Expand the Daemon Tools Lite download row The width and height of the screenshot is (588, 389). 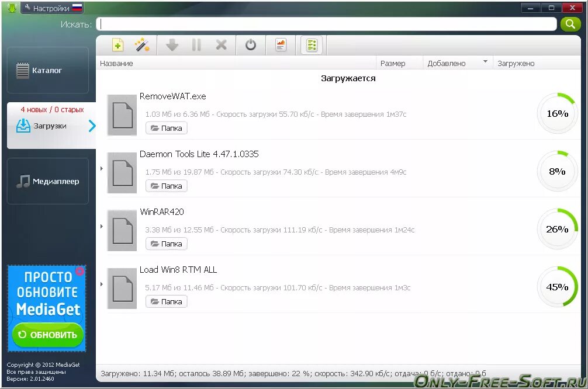tap(102, 169)
